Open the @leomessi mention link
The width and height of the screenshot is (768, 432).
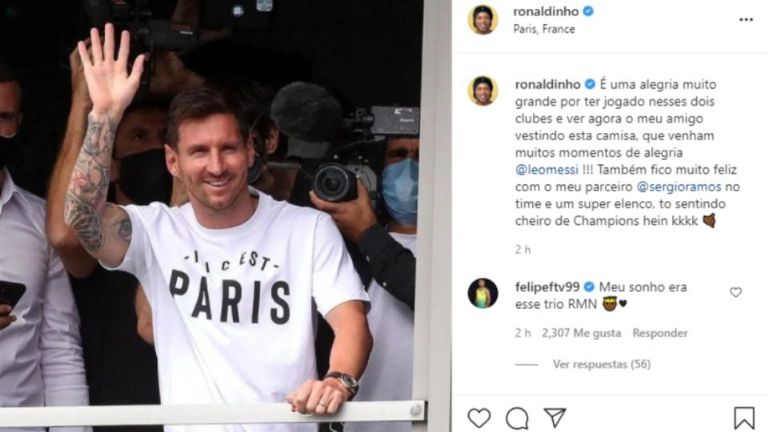(x=547, y=170)
